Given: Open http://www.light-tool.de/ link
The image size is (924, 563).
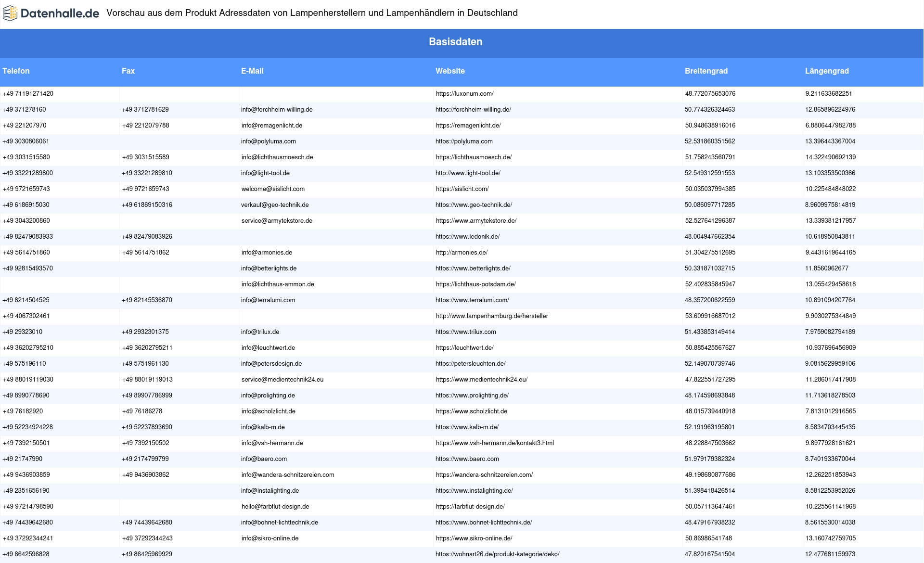Looking at the screenshot, I should point(468,173).
